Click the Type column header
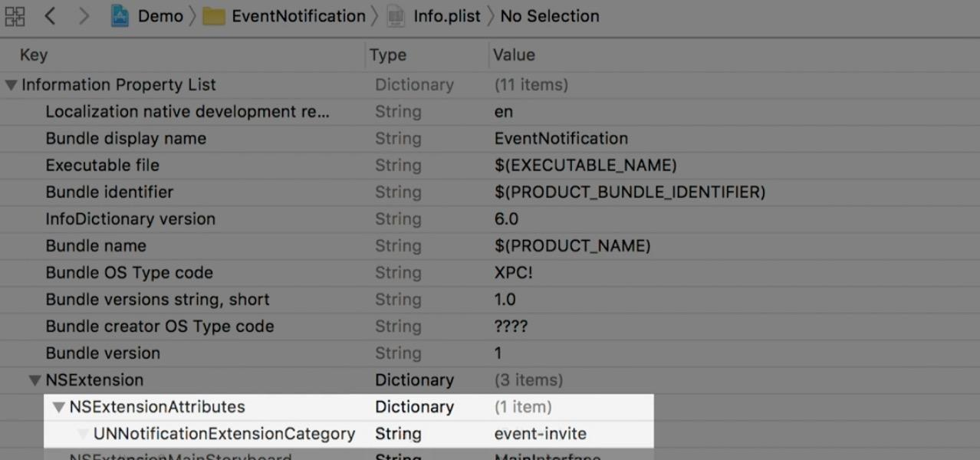The width and height of the screenshot is (980, 460). point(388,55)
